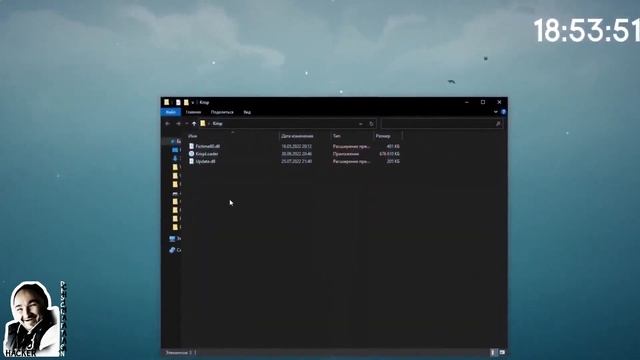This screenshot has height=360, width=640.
Task: Expand the ribbon with the chevron arrow
Action: (496, 112)
